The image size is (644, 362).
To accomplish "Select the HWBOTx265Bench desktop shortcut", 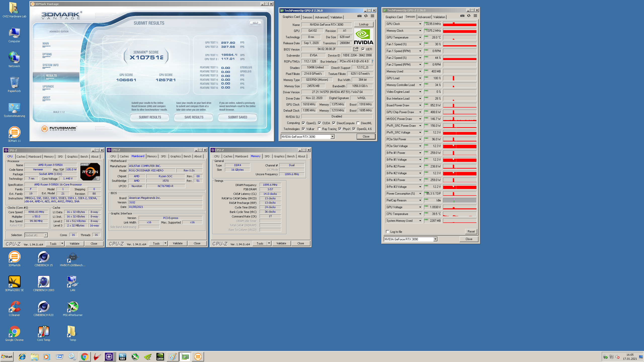I will [72, 259].
